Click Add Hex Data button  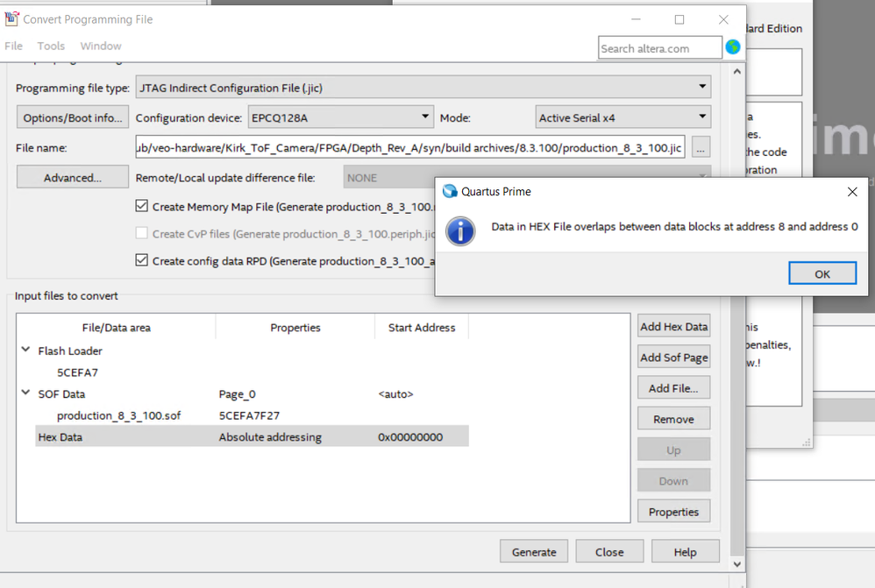[673, 326]
